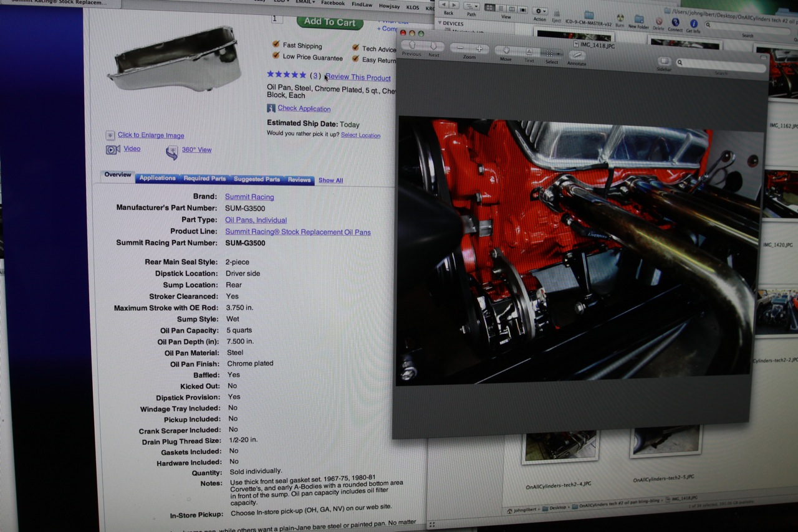The image size is (798, 532).
Task: Toggle the Preview Sidebar button
Action: pos(664,61)
